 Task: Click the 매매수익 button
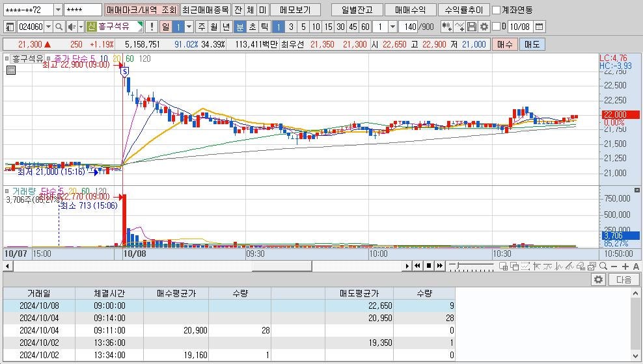410,10
